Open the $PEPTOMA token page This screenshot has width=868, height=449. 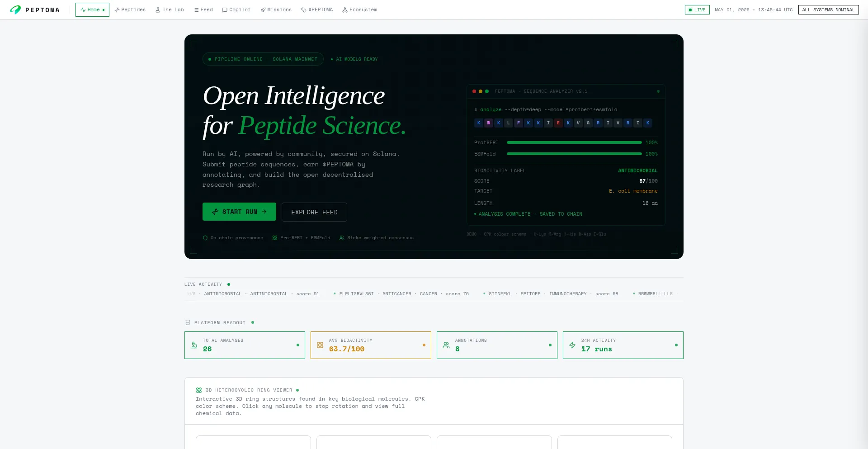pyautogui.click(x=317, y=9)
